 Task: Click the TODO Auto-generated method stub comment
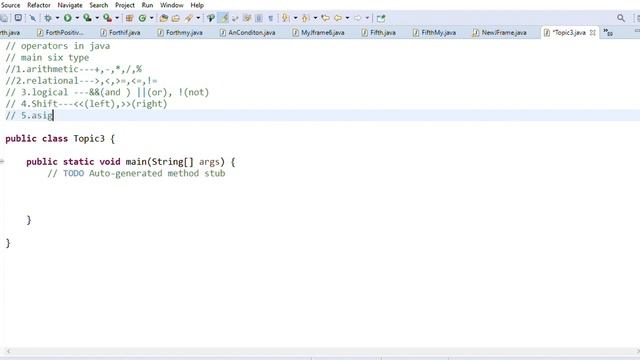[x=136, y=173]
